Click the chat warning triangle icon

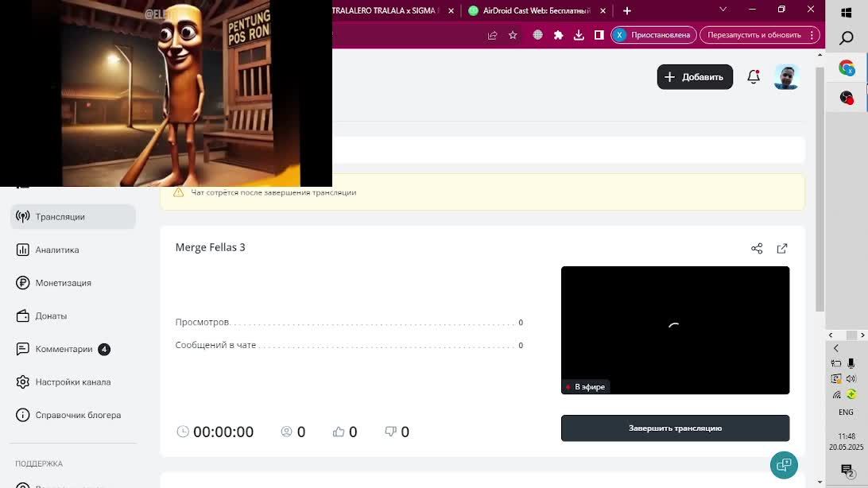[x=178, y=192]
